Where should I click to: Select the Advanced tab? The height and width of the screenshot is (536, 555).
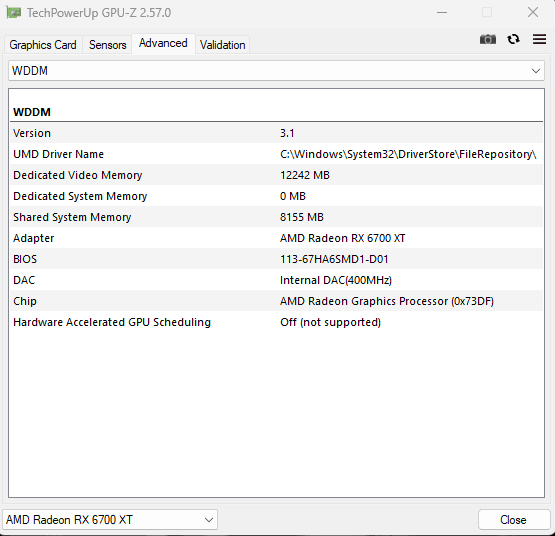point(163,43)
